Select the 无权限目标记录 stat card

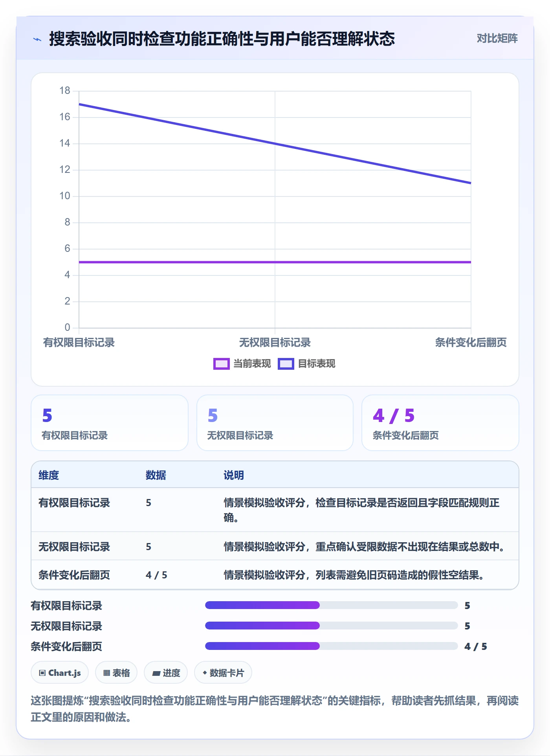(x=275, y=423)
